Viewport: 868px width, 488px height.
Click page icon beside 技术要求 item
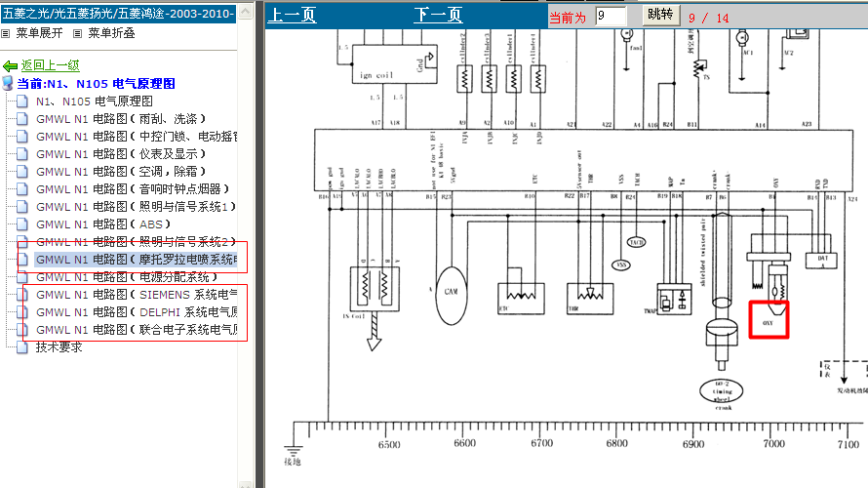point(22,347)
